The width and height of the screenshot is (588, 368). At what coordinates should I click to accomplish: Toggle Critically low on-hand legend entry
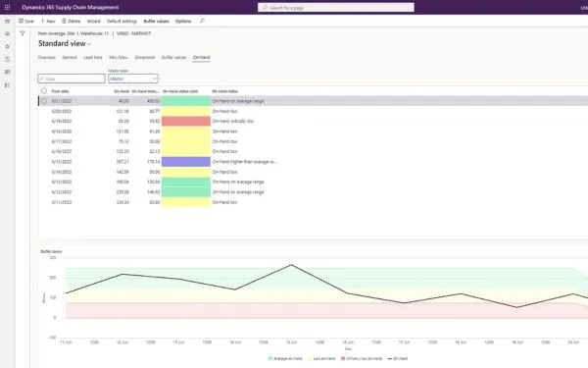click(x=362, y=358)
